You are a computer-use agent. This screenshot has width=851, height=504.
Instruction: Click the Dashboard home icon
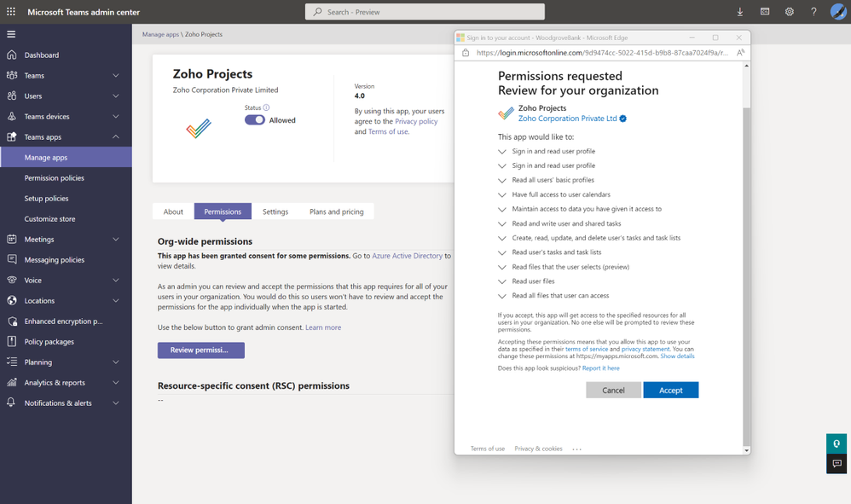pos(11,55)
